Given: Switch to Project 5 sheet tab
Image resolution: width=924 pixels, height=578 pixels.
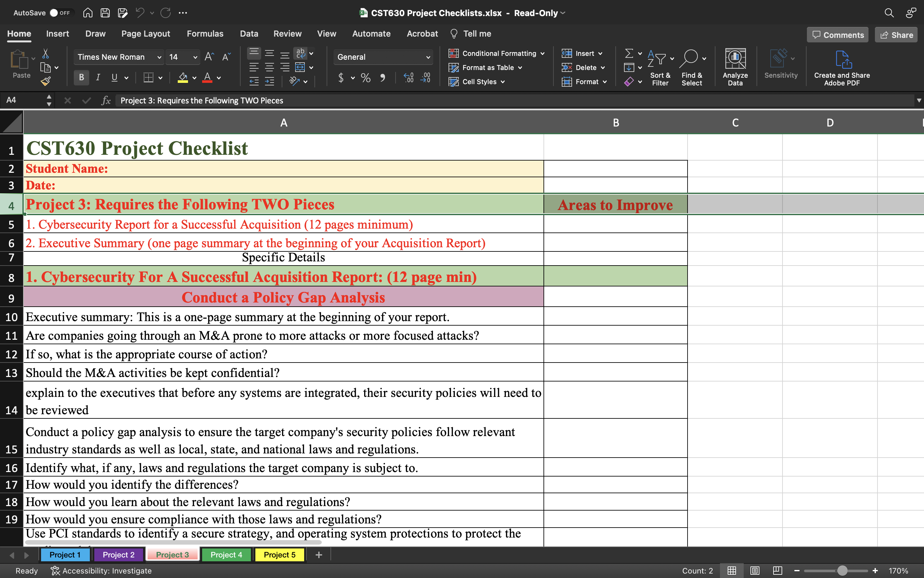Looking at the screenshot, I should pos(279,555).
